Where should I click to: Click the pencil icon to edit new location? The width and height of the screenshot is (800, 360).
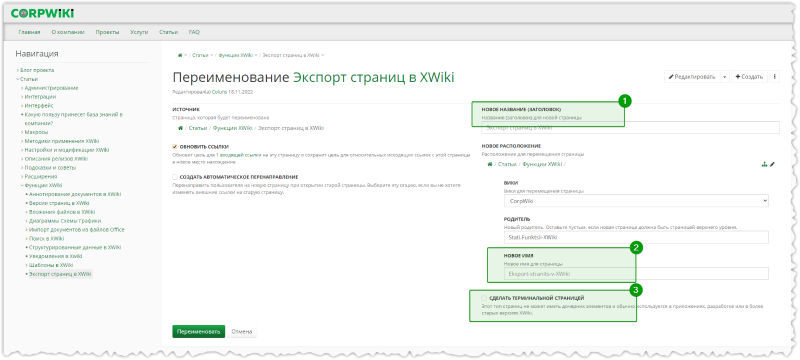coord(772,164)
